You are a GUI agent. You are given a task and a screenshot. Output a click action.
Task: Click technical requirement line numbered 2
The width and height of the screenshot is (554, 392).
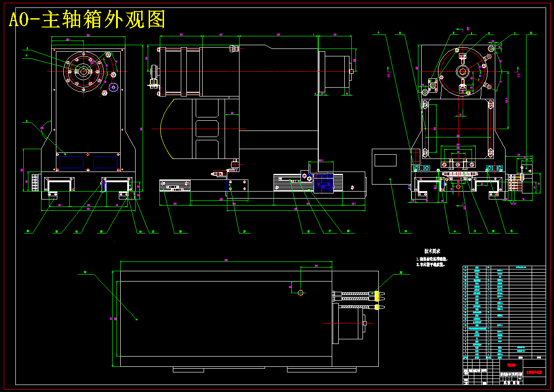[431, 264]
